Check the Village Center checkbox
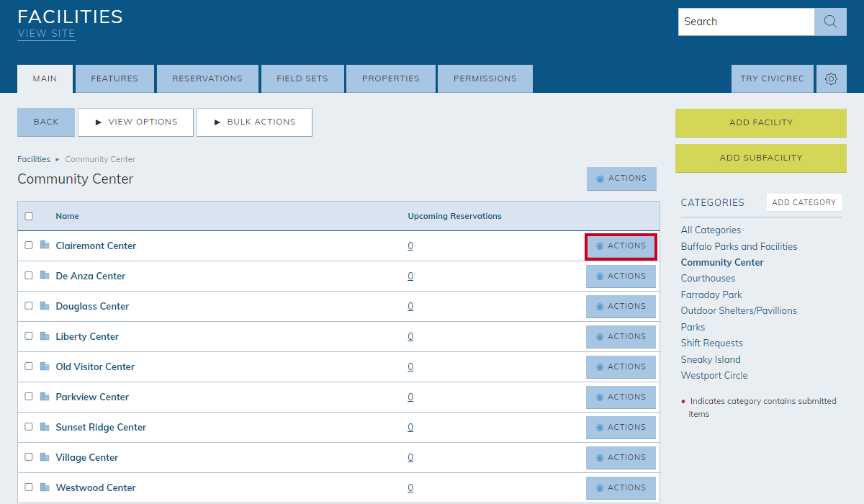The width and height of the screenshot is (864, 504). pyautogui.click(x=29, y=456)
